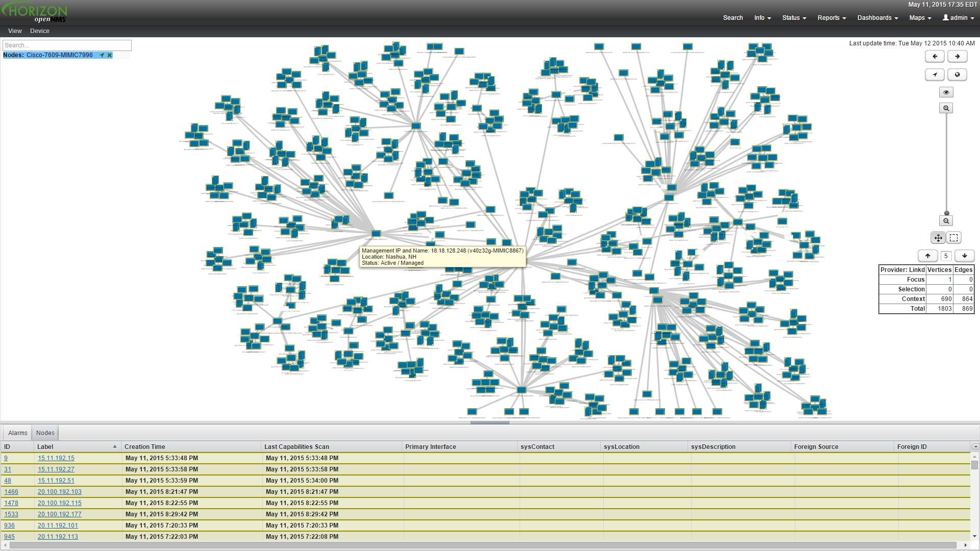Toggle the eye highlight focus nodes button
The image size is (980, 551).
point(946,92)
